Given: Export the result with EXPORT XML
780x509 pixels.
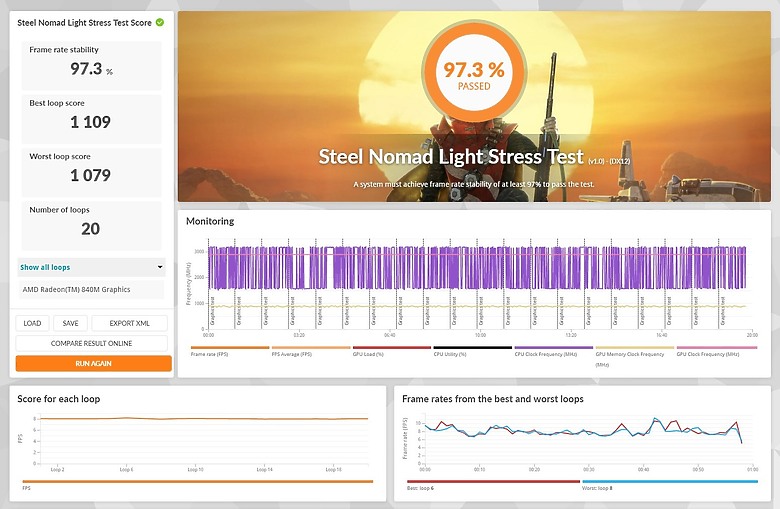Looking at the screenshot, I should tap(129, 323).
